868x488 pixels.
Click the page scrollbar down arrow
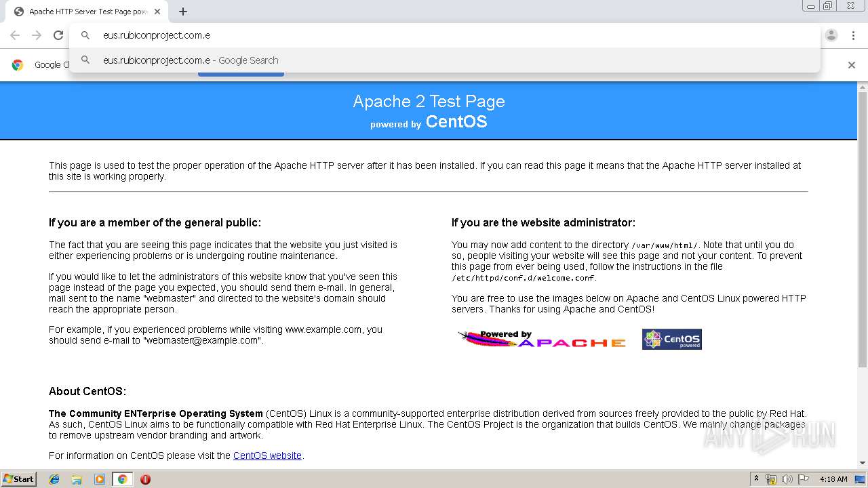pos(863,463)
